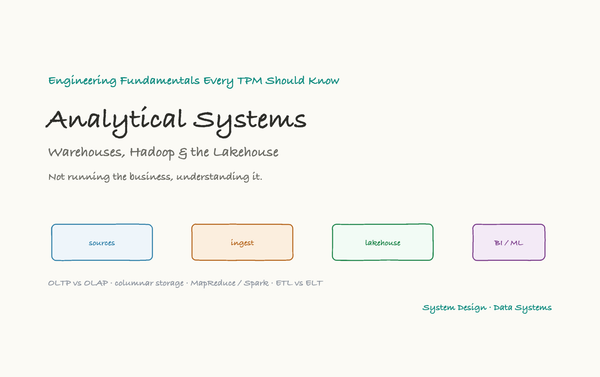Click the blue "sources" box
This screenshot has height=377, width=600.
[102, 242]
